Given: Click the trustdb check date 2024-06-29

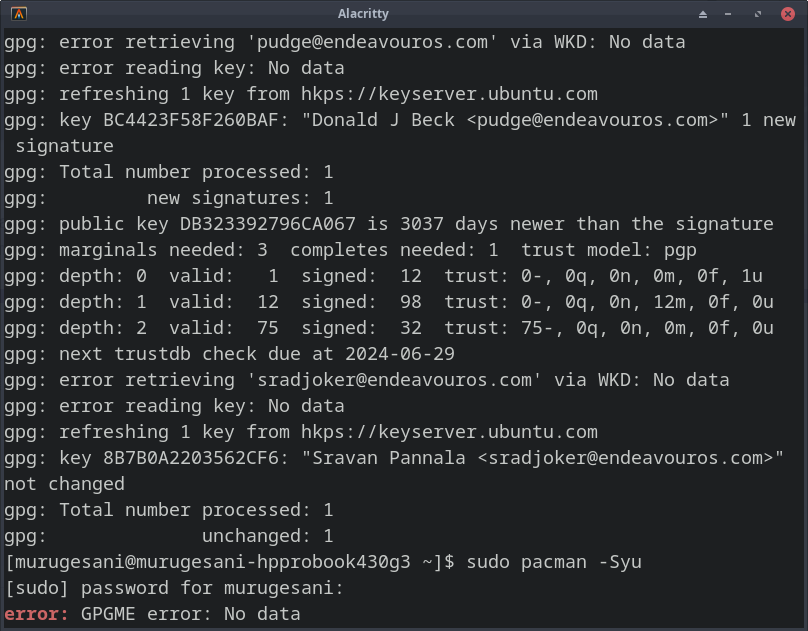Looking at the screenshot, I should tap(400, 354).
